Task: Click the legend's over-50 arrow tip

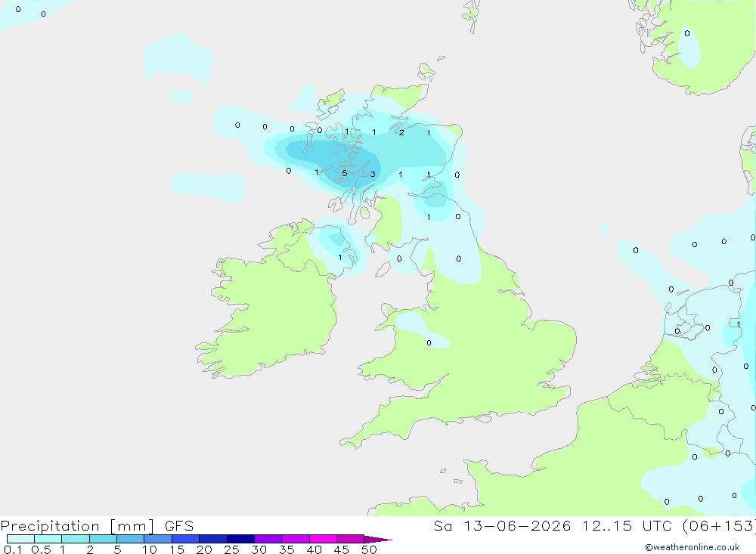Action: pyautogui.click(x=379, y=540)
